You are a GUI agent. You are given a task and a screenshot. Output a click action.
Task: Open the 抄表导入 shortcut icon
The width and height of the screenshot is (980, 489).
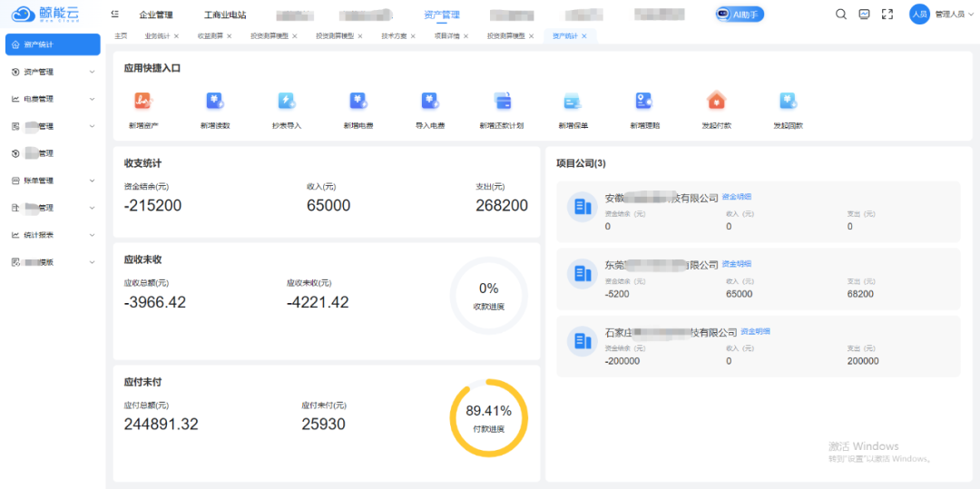pyautogui.click(x=286, y=101)
